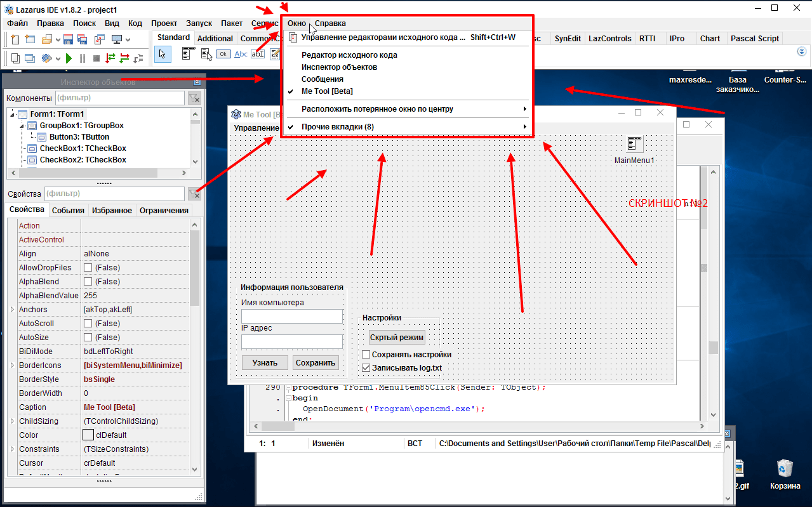Click the 'Сохранить' button on the form

(316, 363)
